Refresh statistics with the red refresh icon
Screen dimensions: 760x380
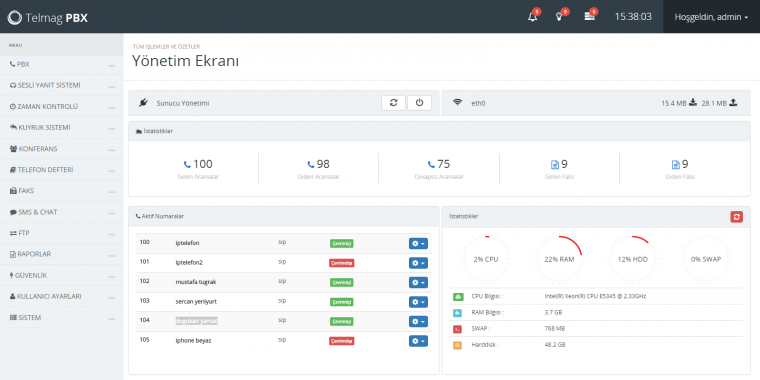pyautogui.click(x=737, y=217)
